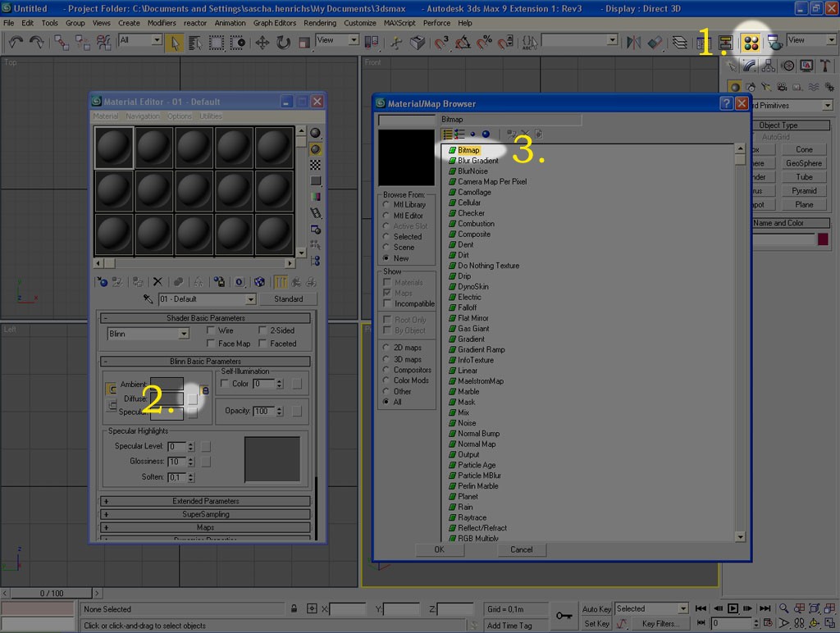Viewport: 840px width, 633px height.
Task: Click the Redo arrow in main toolbar
Action: [36, 43]
